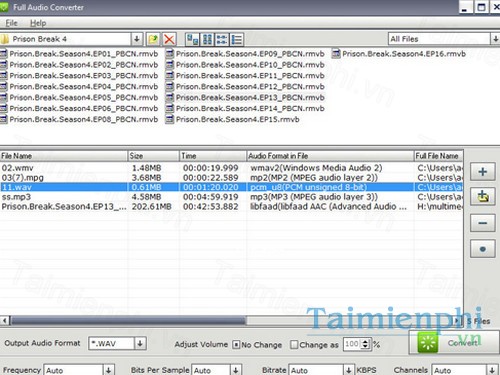
Task: Click the add folder button
Action: (482, 196)
